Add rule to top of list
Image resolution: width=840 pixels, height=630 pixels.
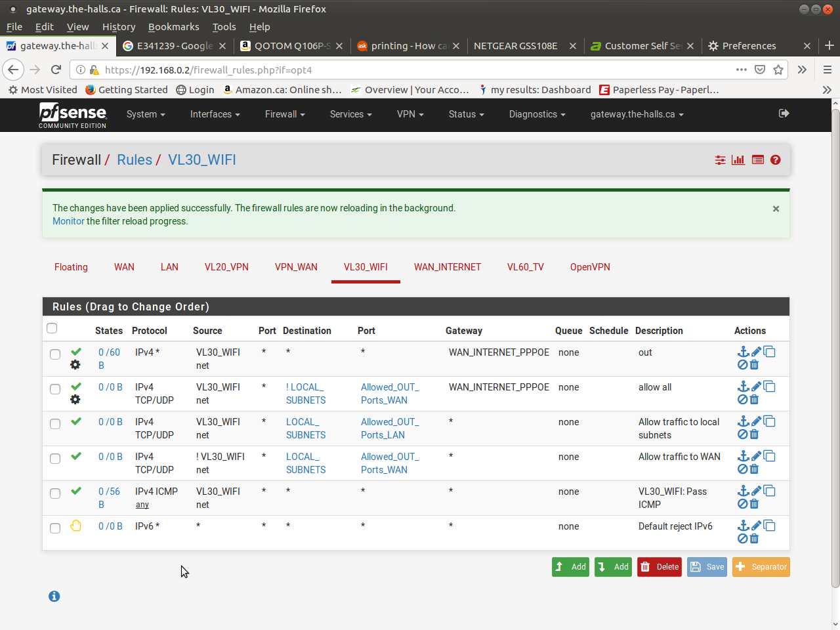coord(570,567)
